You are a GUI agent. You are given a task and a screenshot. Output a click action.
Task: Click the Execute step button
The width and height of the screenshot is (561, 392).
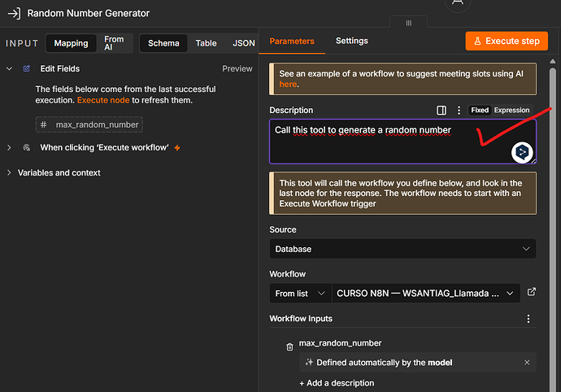point(507,41)
